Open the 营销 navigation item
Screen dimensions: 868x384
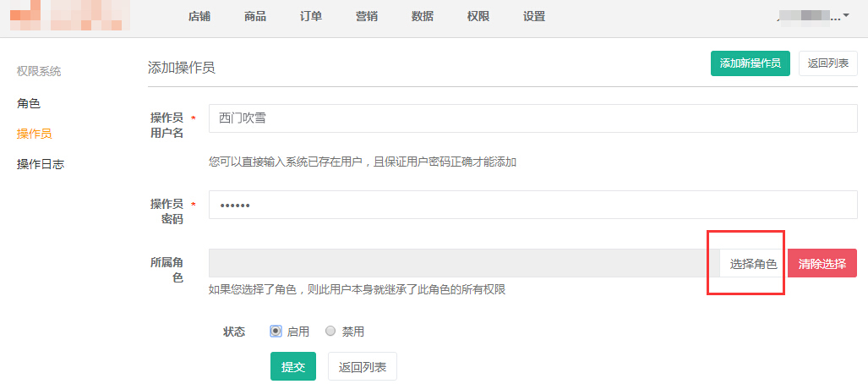point(367,17)
